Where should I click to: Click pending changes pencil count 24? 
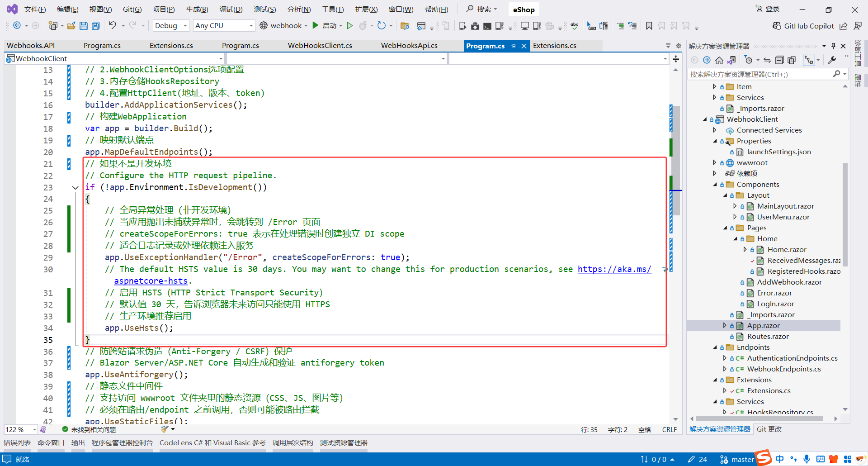pyautogui.click(x=698, y=460)
